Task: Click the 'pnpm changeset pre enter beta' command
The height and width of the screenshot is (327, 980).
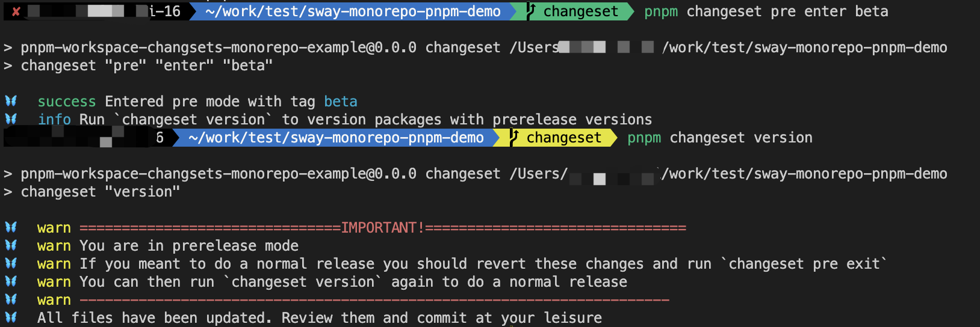Action: pos(766,11)
